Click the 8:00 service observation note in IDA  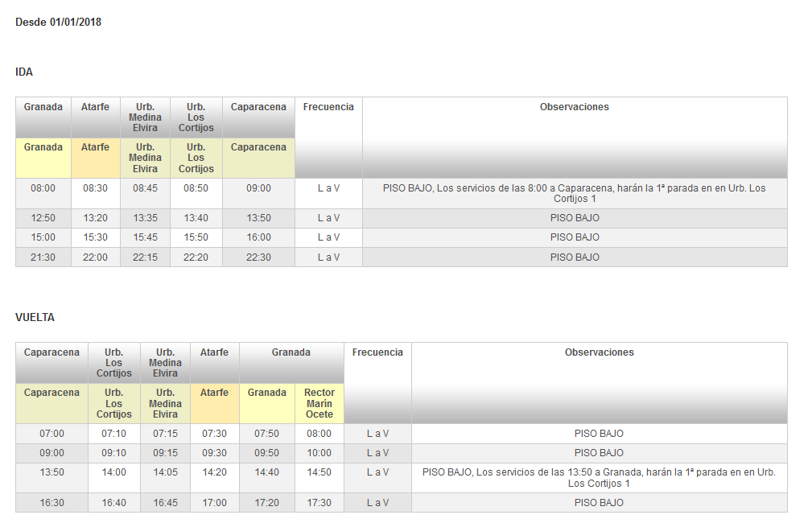(575, 193)
